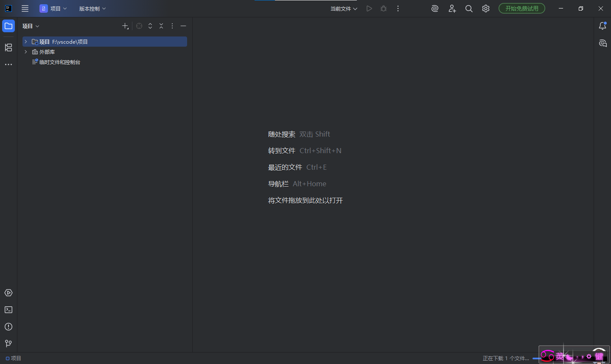The height and width of the screenshot is (364, 611).
Task: Select 临时文件和控制台 in the project tree
Action: pyautogui.click(x=59, y=62)
